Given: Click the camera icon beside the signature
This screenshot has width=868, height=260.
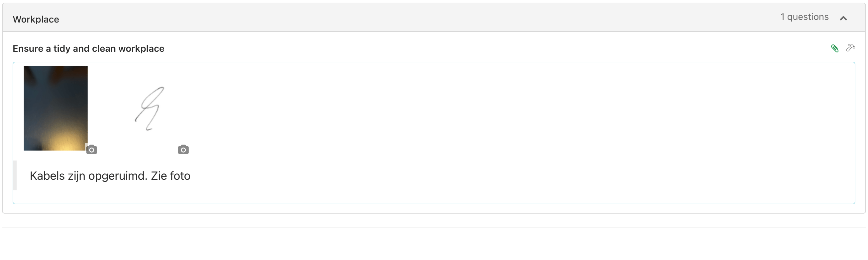Looking at the screenshot, I should (x=183, y=149).
